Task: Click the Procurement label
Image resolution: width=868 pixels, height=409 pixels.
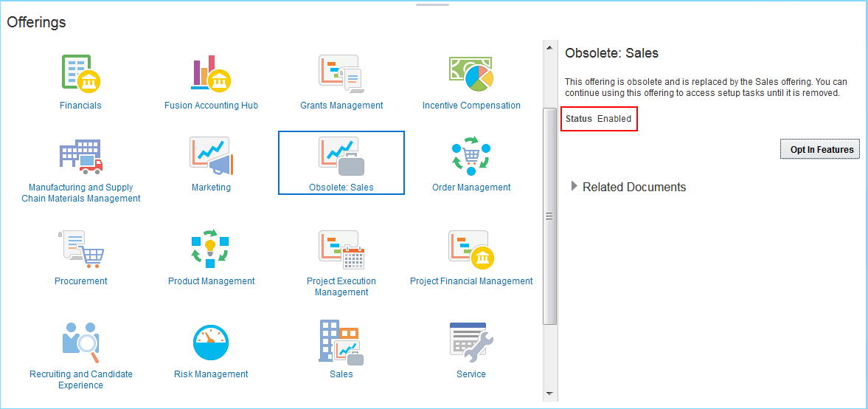Action: tap(81, 281)
